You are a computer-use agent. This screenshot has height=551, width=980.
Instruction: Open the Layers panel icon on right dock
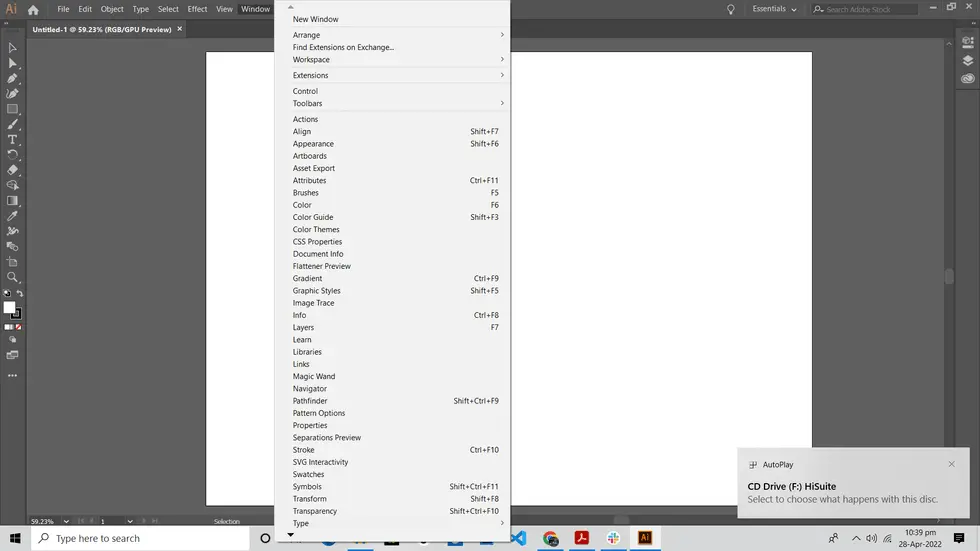coord(967,61)
